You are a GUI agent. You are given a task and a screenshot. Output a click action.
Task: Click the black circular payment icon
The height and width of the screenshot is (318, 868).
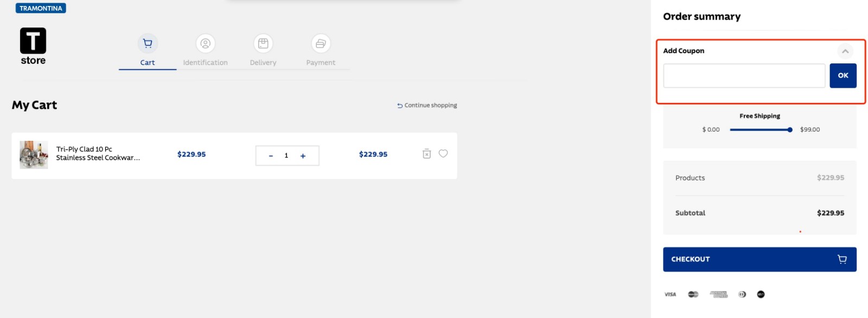(761, 294)
